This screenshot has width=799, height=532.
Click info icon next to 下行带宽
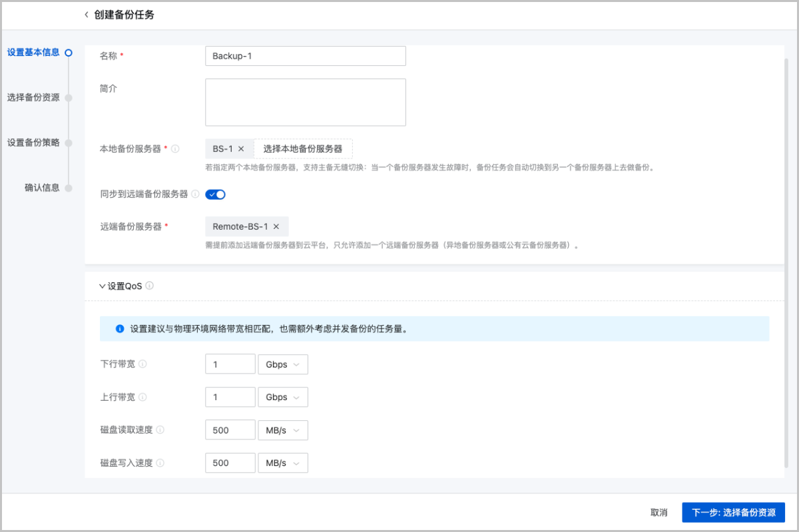click(x=142, y=364)
